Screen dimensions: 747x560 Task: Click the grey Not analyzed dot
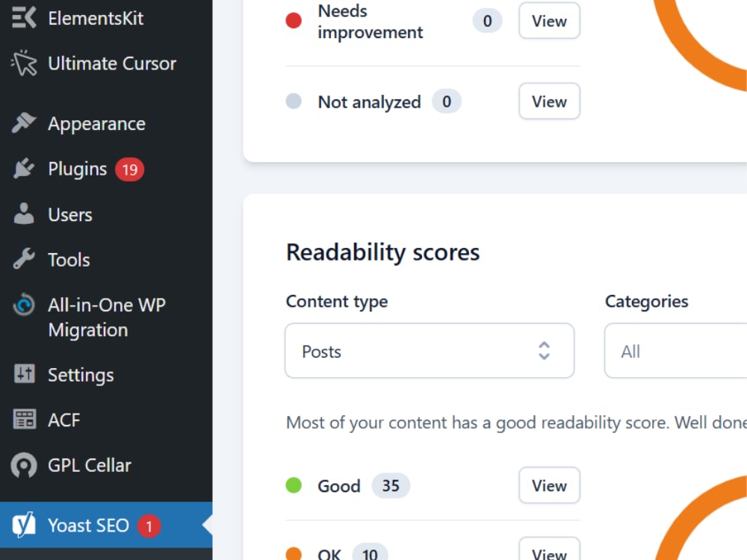pyautogui.click(x=294, y=101)
